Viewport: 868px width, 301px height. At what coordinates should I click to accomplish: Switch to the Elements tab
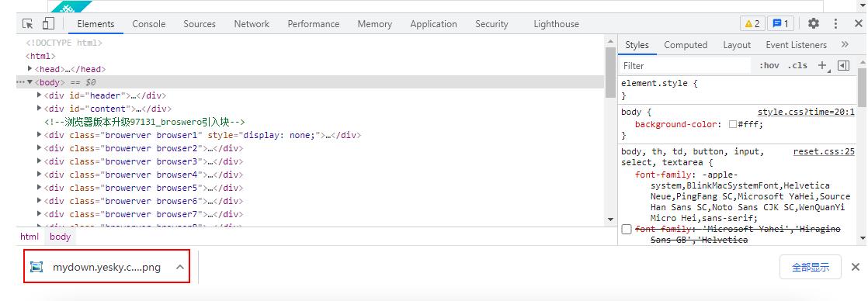95,24
